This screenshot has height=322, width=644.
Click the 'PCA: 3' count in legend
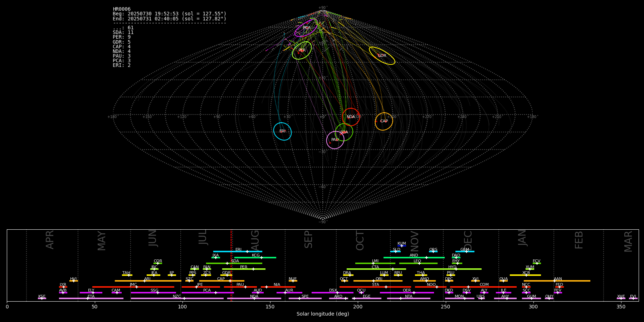[122, 60]
